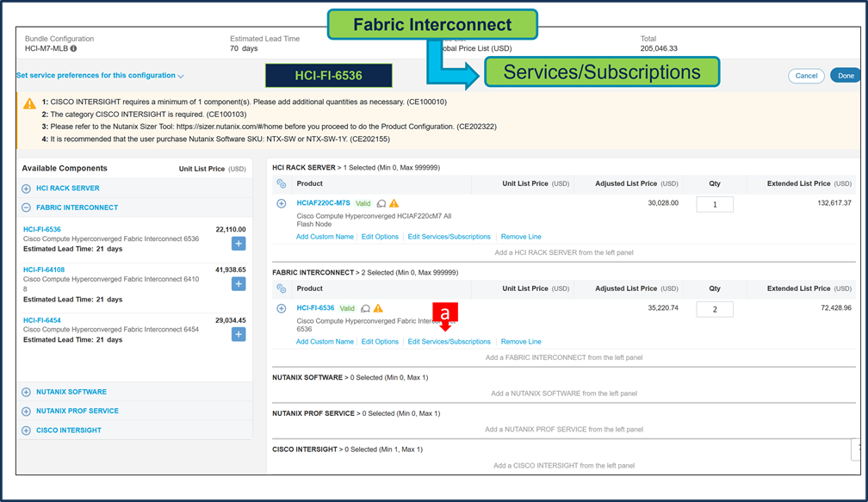Expand the HCIAF220C-M7S row with plus icon

click(282, 204)
